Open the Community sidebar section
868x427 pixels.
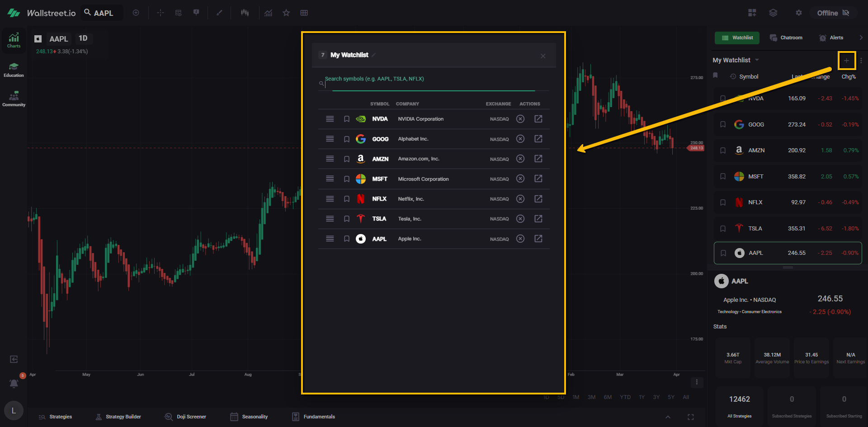point(14,99)
